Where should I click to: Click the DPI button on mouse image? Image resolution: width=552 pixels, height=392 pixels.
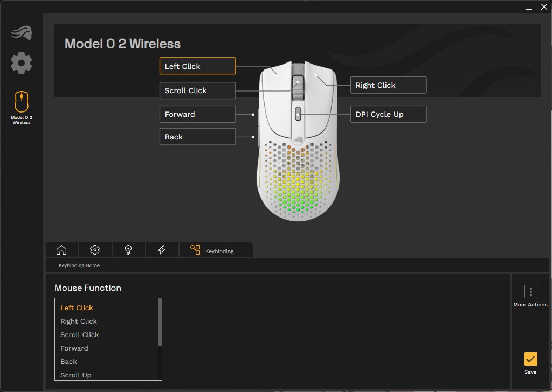(x=298, y=114)
